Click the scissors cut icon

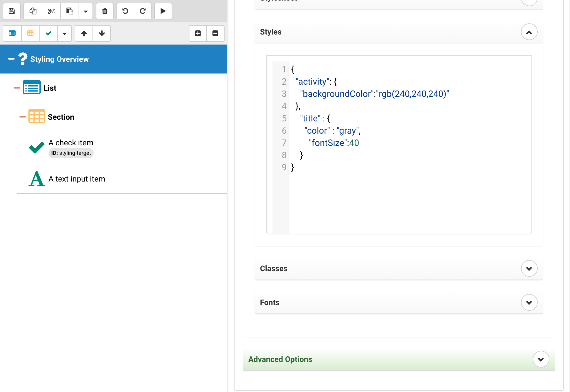[x=51, y=11]
